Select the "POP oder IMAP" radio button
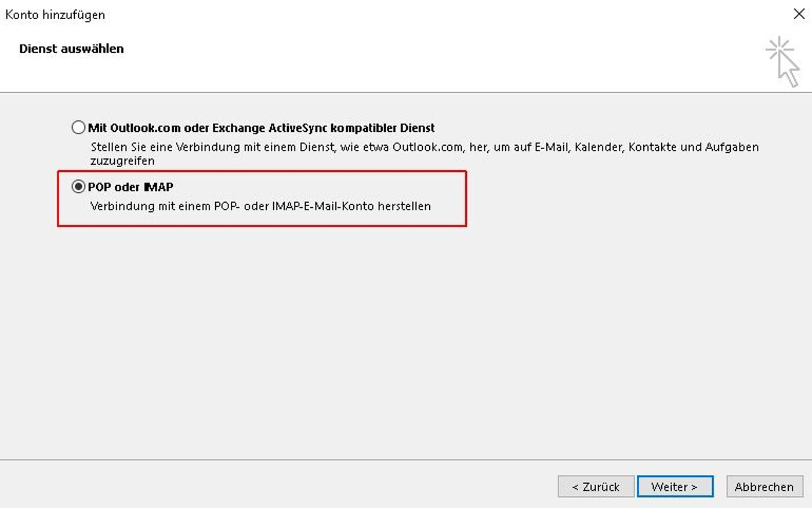This screenshot has height=508, width=812. (x=78, y=187)
